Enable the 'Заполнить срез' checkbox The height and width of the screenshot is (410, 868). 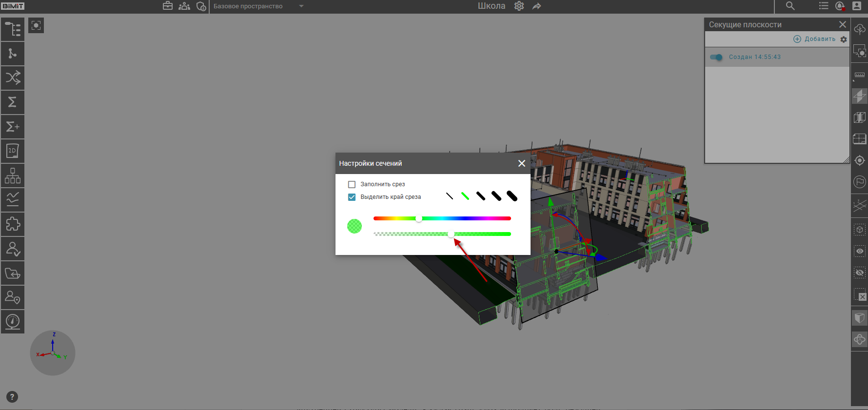[352, 184]
